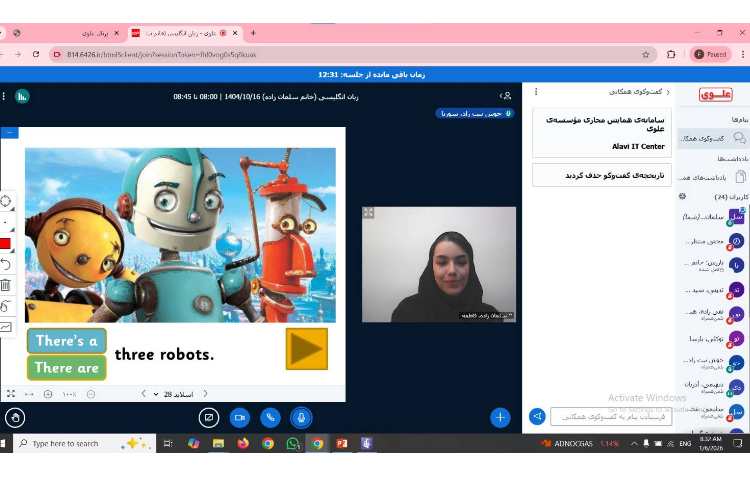Open Chrome three-dot menu

[x=743, y=55]
